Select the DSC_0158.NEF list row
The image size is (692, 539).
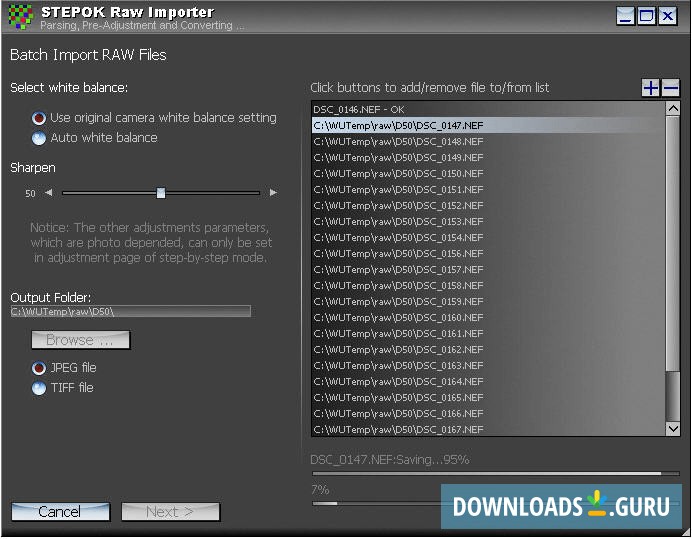pos(489,285)
